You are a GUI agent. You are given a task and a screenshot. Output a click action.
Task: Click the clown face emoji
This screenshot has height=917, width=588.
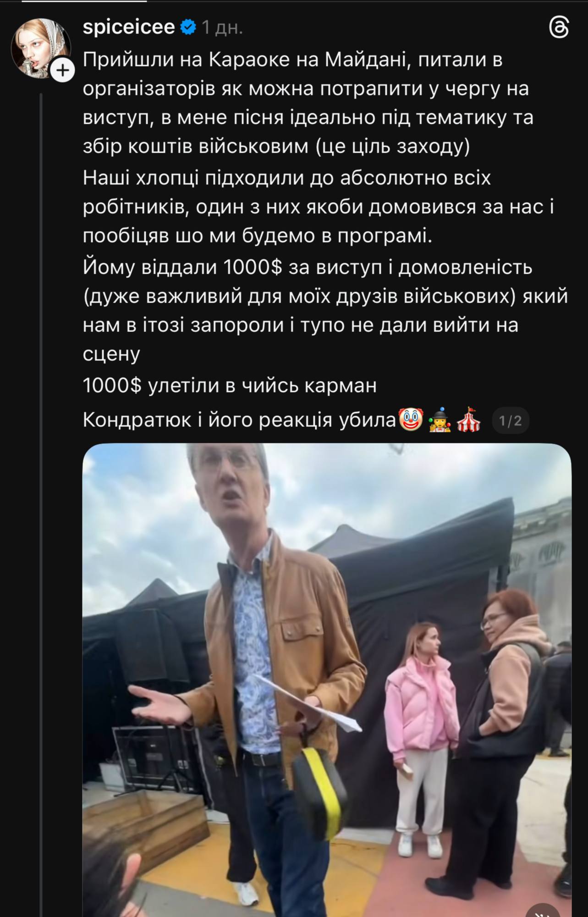point(411,420)
